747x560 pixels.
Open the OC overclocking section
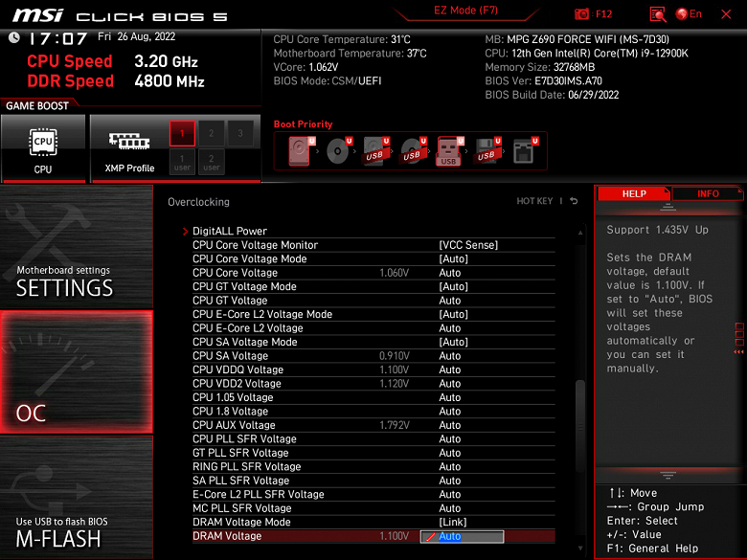(x=77, y=372)
